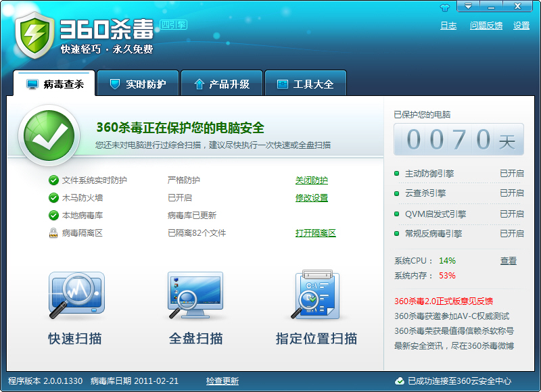
Task: Launch the 全盘扫描 full disk scan icon
Action: coord(195,296)
